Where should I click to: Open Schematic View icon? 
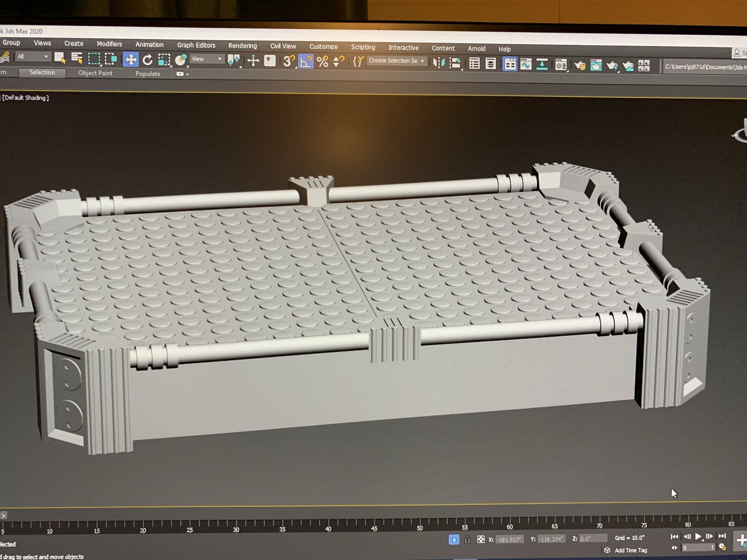[x=542, y=65]
